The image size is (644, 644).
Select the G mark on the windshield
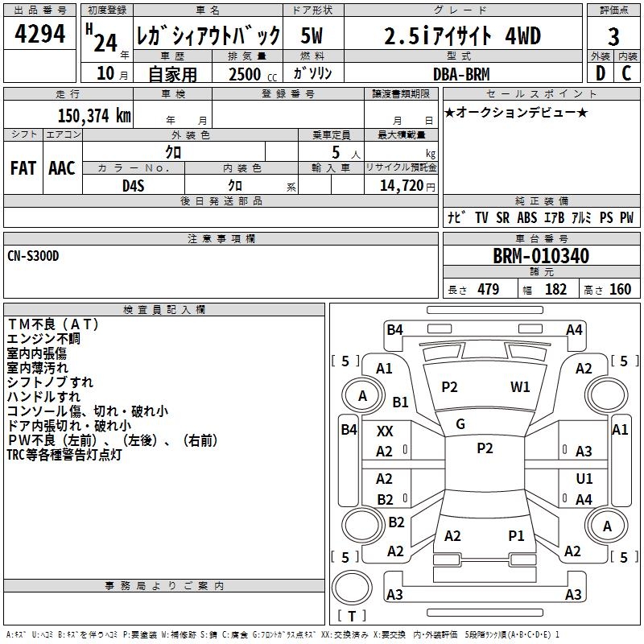[460, 423]
